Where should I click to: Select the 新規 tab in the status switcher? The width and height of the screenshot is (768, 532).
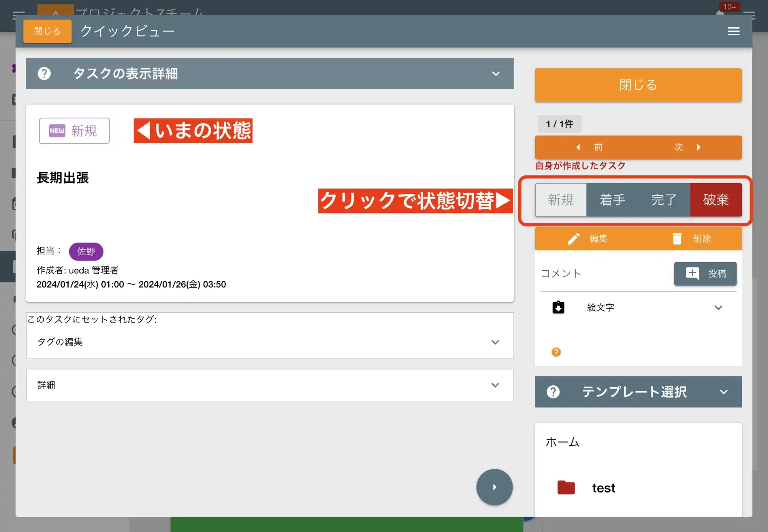(x=560, y=200)
